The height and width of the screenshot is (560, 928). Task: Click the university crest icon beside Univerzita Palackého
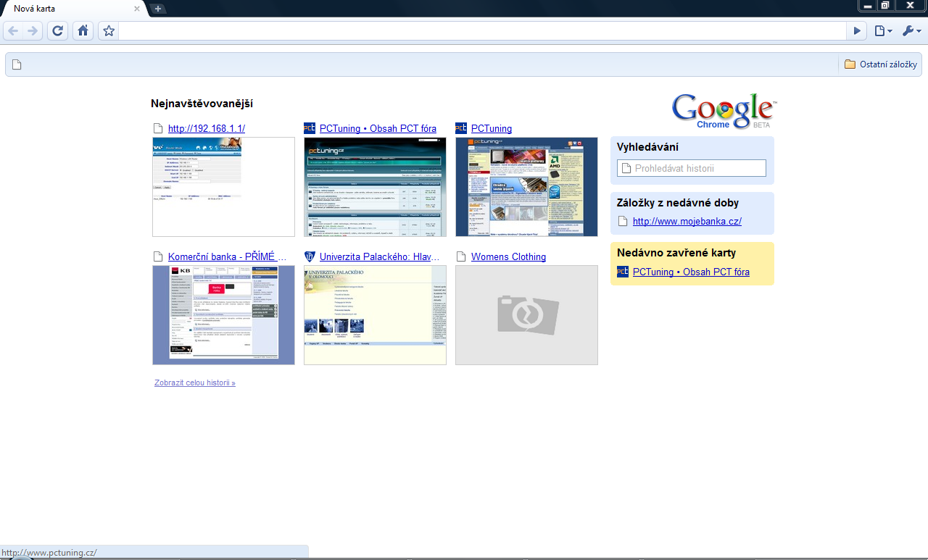(x=310, y=256)
